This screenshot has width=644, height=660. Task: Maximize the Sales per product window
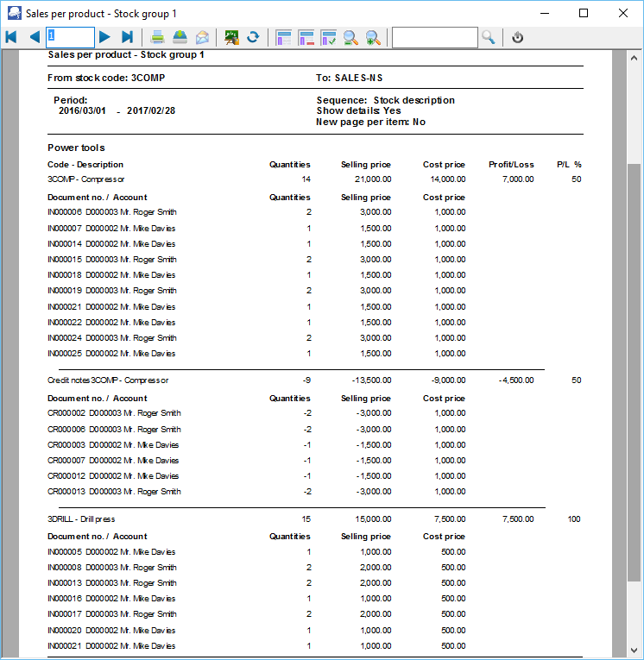[x=584, y=13]
